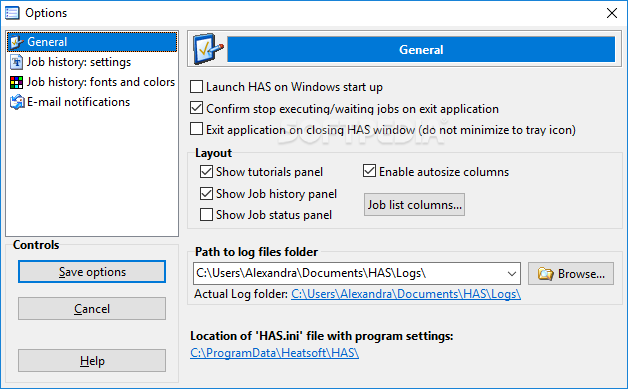Image resolution: width=628 pixels, height=389 pixels.
Task: Click the E-mail notifications envelope icon
Action: pos(17,102)
